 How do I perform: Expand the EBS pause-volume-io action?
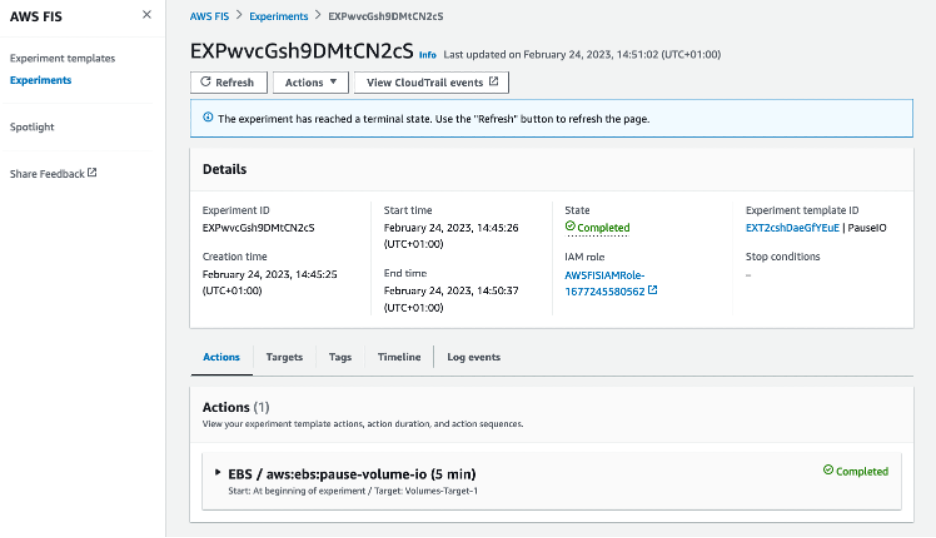click(218, 472)
